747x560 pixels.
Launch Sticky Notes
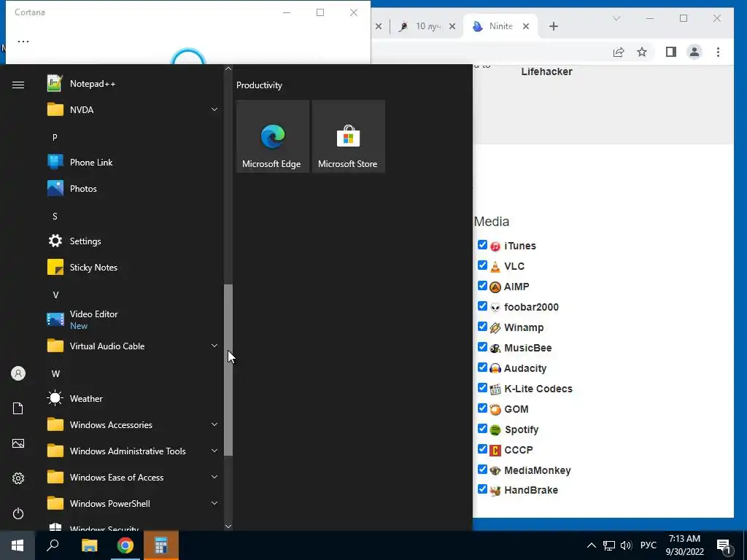point(133,267)
